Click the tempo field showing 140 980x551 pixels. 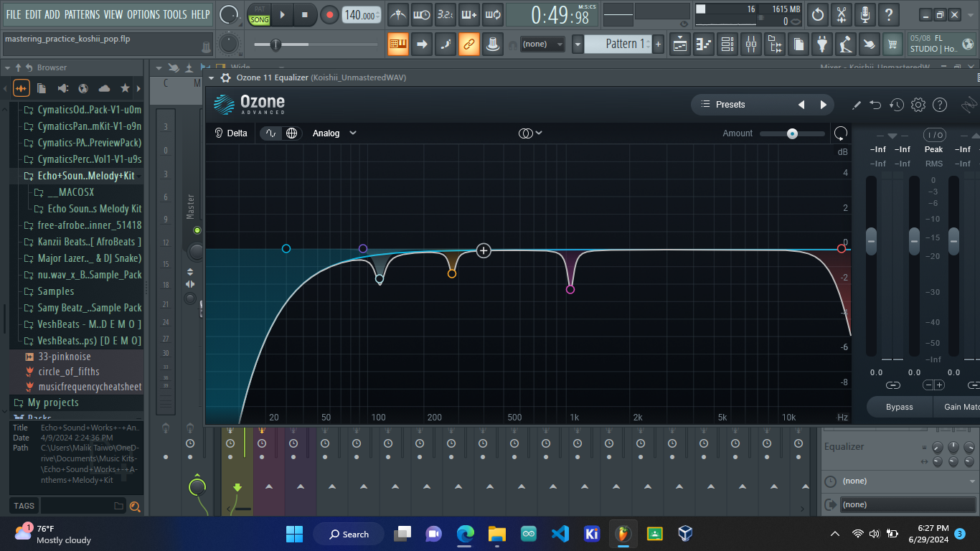click(x=362, y=15)
